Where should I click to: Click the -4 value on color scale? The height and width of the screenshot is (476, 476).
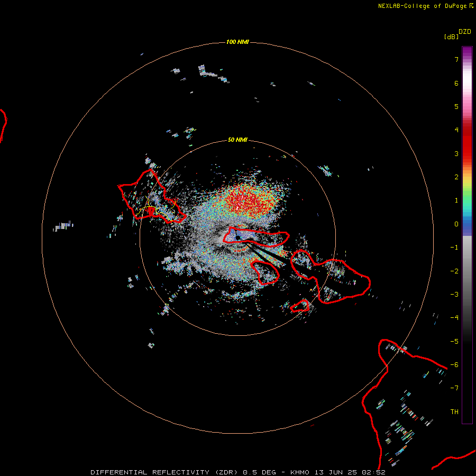point(454,317)
